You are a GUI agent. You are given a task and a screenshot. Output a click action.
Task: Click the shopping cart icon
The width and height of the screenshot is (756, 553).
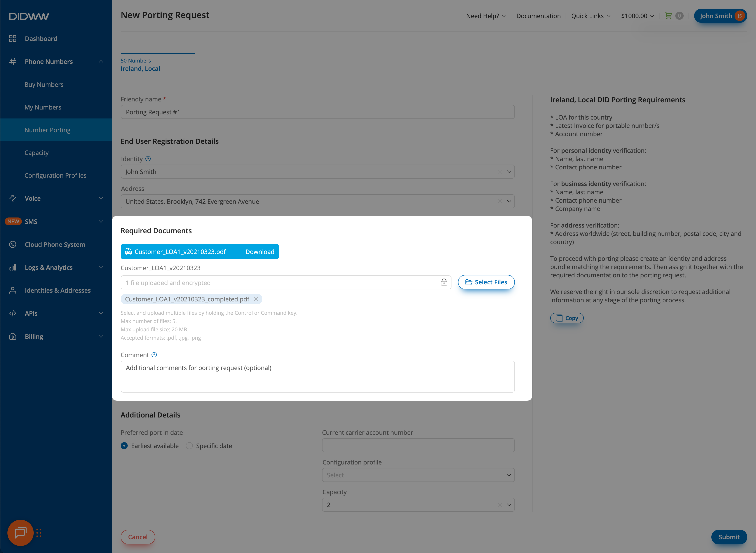668,16
